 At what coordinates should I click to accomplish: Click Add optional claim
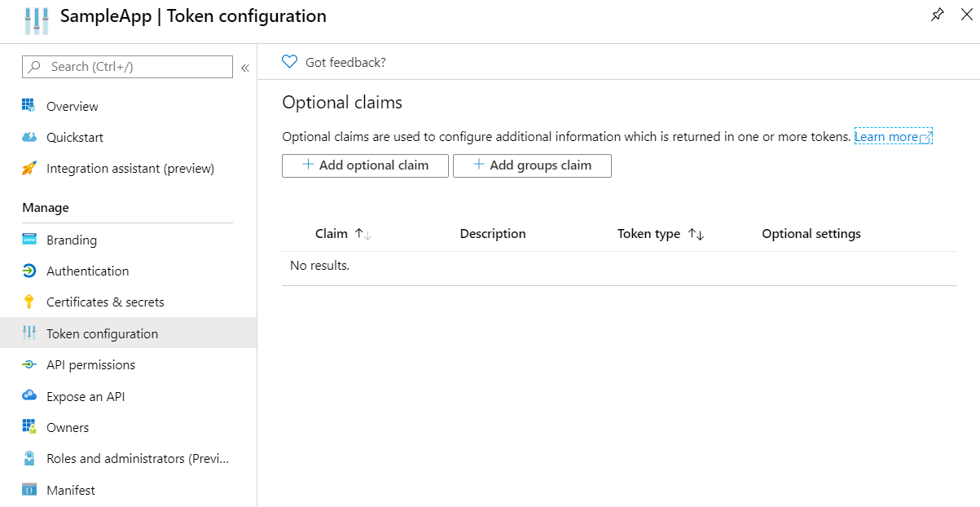[x=365, y=165]
